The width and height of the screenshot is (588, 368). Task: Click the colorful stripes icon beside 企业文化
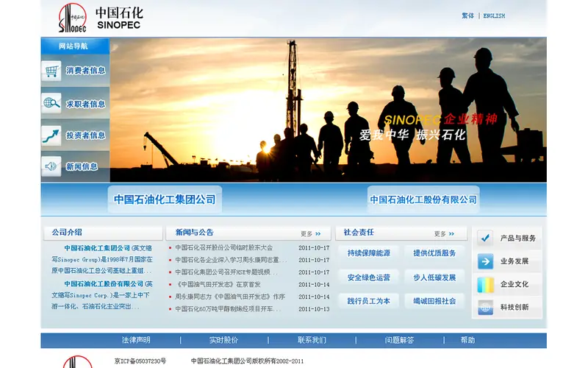tap(485, 284)
